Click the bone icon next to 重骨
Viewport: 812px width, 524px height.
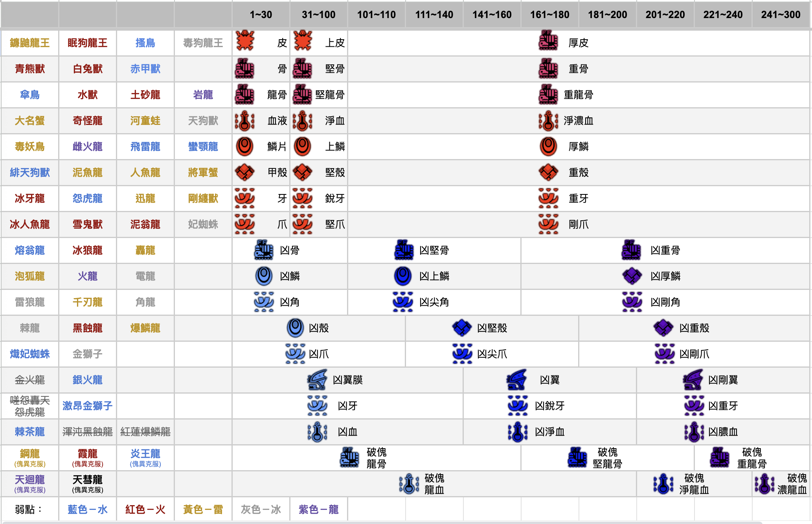pos(548,68)
